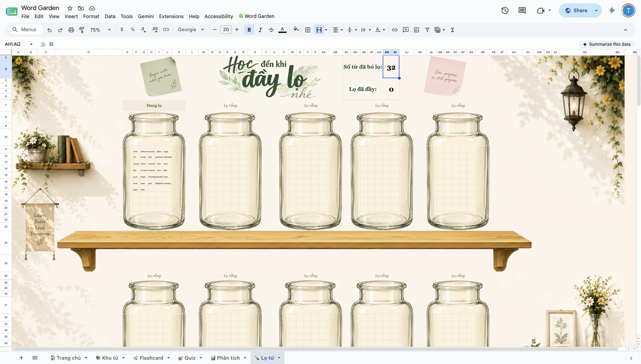The image size is (641, 364).
Task: Open text rotation dropdown
Action: [x=380, y=30]
